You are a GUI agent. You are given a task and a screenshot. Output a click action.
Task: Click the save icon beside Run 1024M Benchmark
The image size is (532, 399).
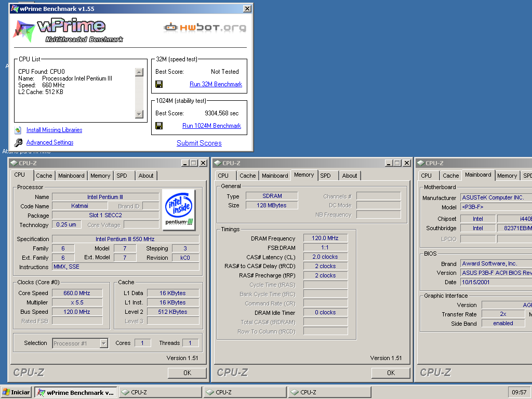[159, 126]
